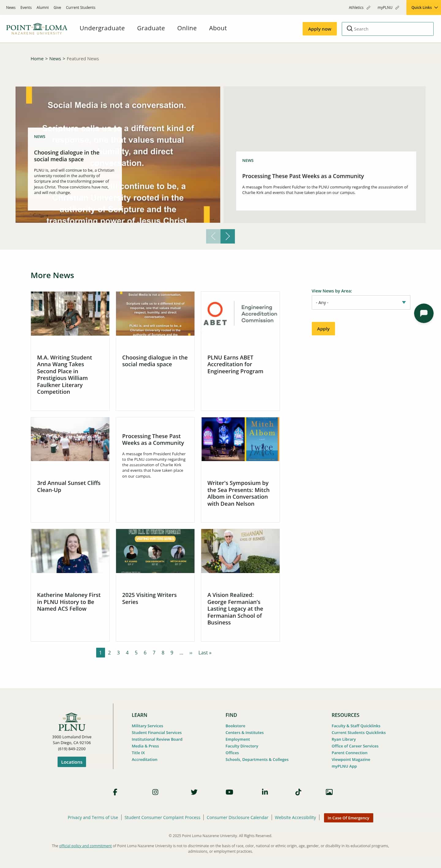Expand the Quick Links dropdown
This screenshot has height=868, width=441.
(x=424, y=7)
